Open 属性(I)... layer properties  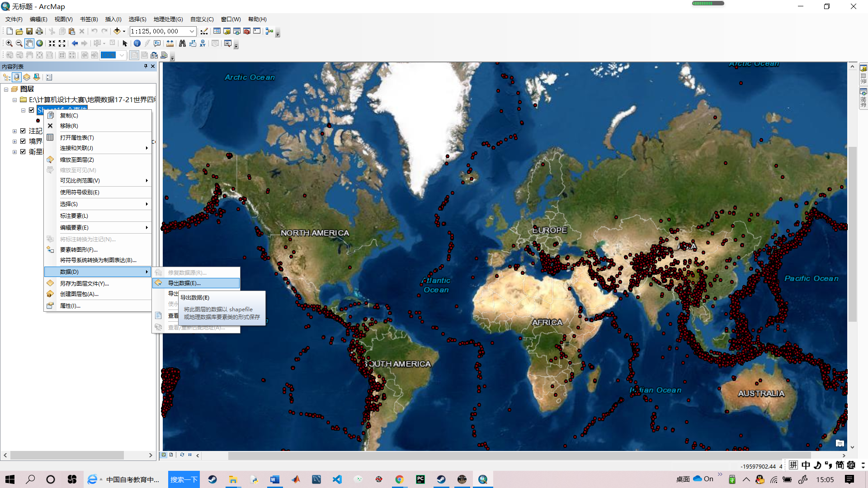point(98,305)
